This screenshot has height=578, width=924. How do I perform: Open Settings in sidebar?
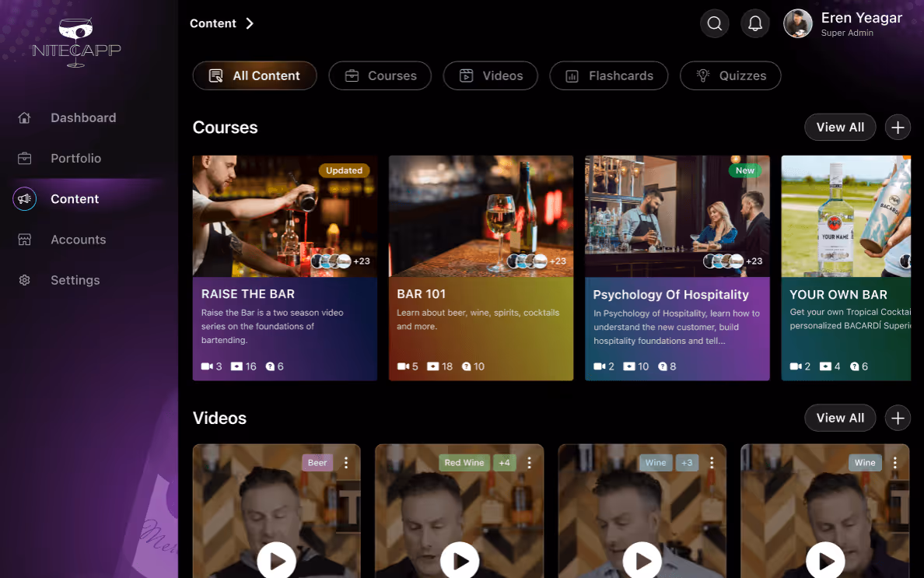click(75, 281)
